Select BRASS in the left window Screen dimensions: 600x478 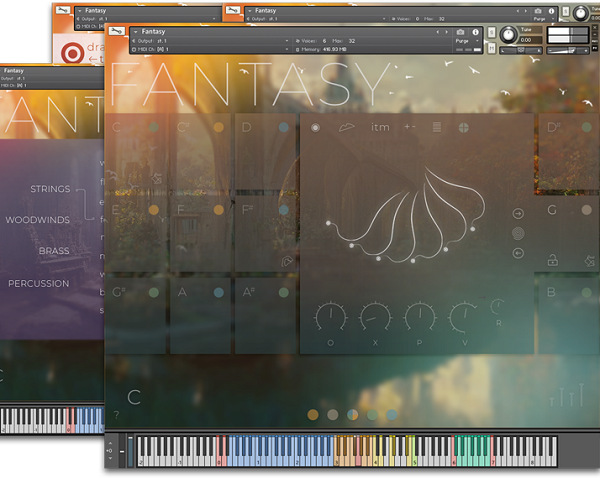click(54, 251)
